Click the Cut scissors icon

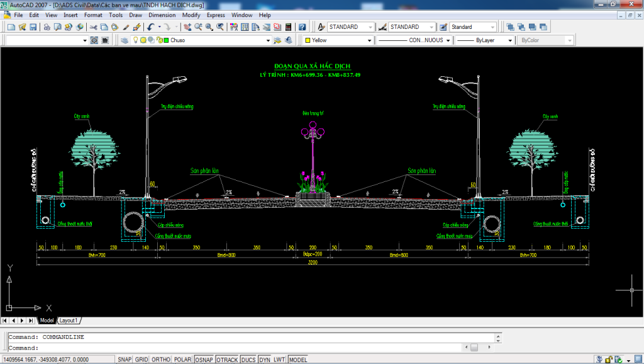(x=93, y=27)
